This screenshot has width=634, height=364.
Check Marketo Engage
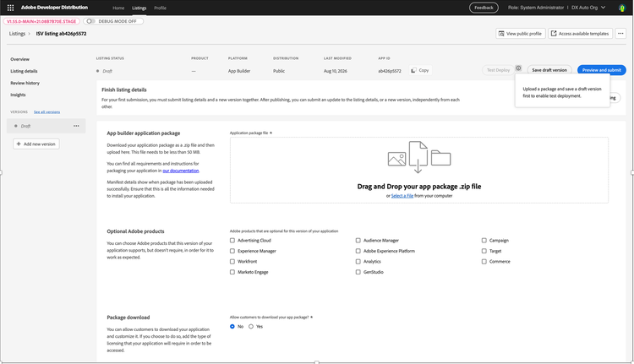(232, 272)
